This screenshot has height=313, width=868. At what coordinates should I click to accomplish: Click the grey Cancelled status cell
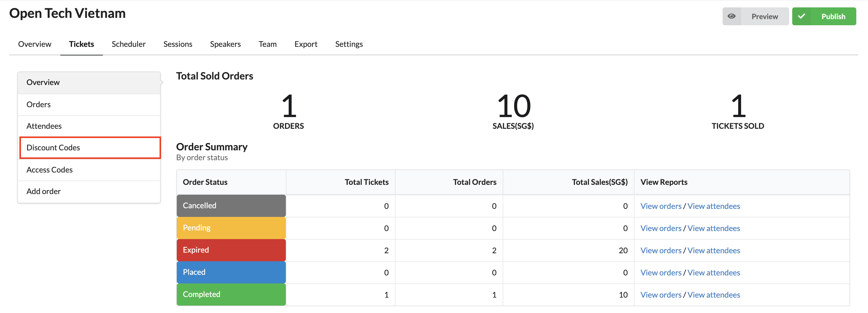pos(231,206)
